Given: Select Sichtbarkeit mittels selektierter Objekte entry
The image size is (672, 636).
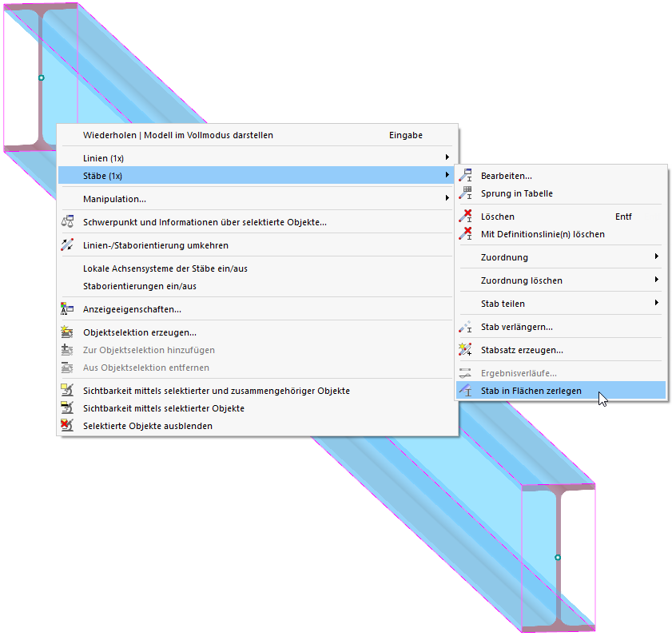Looking at the screenshot, I should [x=256, y=408].
